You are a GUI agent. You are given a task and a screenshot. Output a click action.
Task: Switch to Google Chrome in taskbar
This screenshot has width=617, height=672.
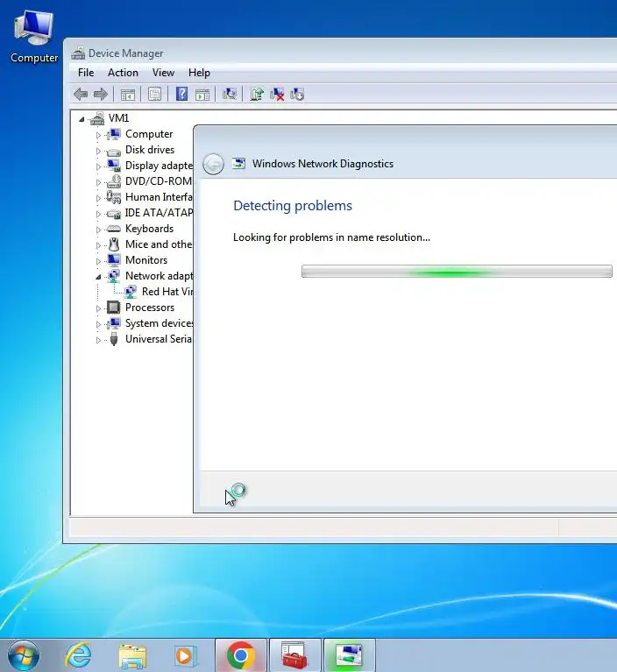[241, 655]
